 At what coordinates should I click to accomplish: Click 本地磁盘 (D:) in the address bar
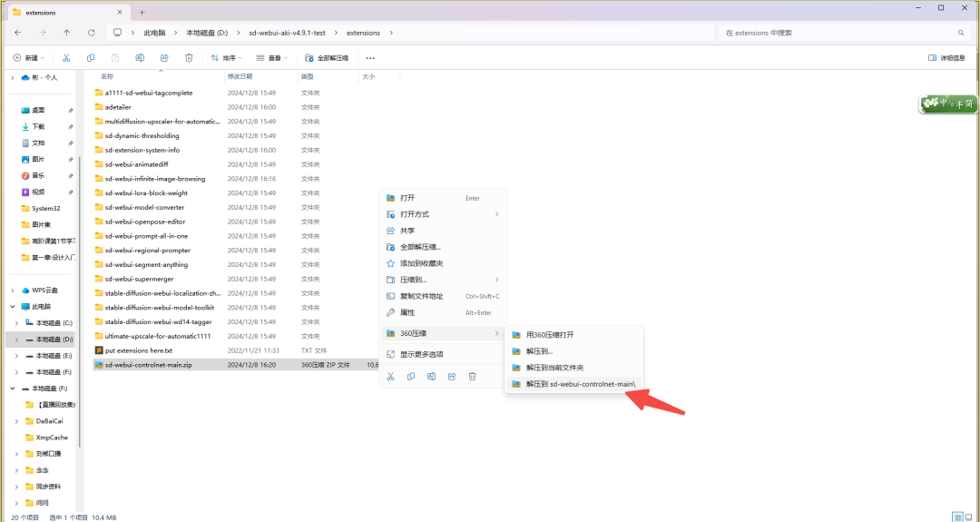click(x=207, y=33)
